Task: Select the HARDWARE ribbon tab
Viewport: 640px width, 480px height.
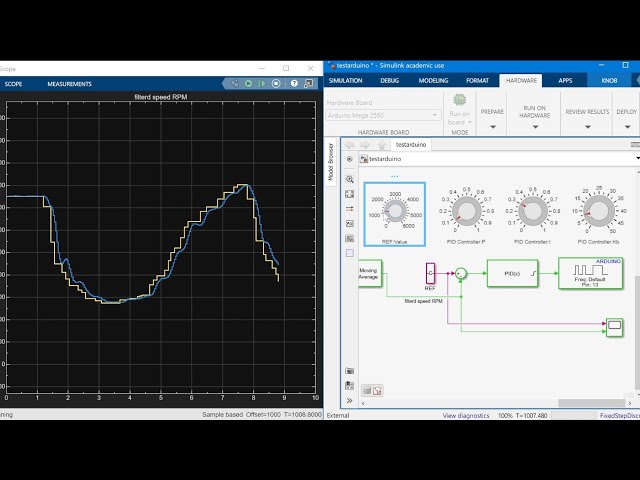Action: coord(521,80)
